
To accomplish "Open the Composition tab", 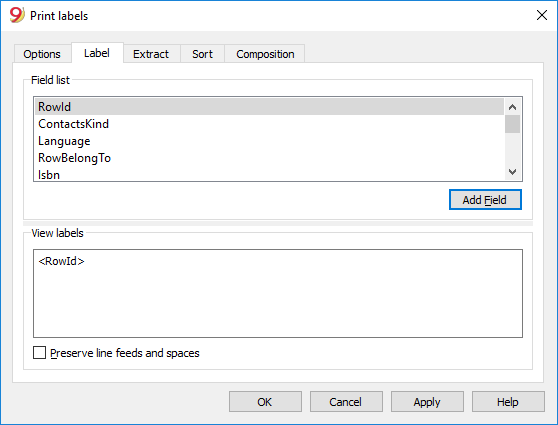I will click(x=265, y=54).
